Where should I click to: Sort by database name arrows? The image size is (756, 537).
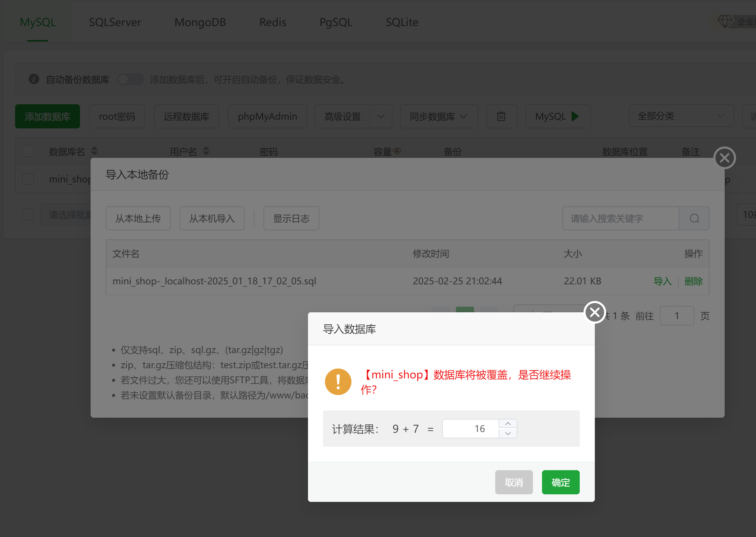(94, 151)
